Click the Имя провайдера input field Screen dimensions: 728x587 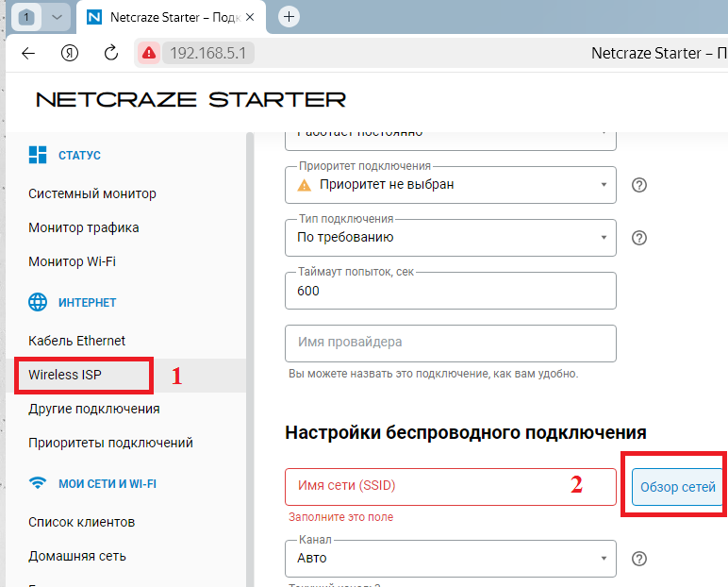tap(451, 344)
